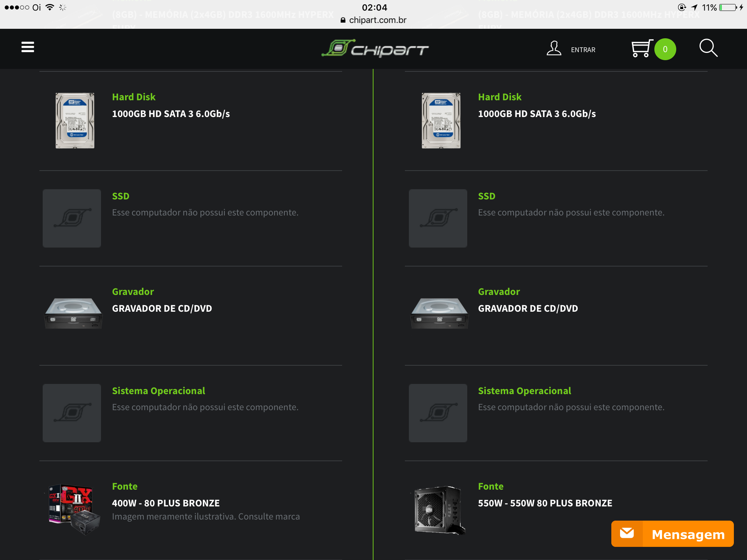
Task: Click the envelope icon on Mensagem button
Action: [x=627, y=533]
